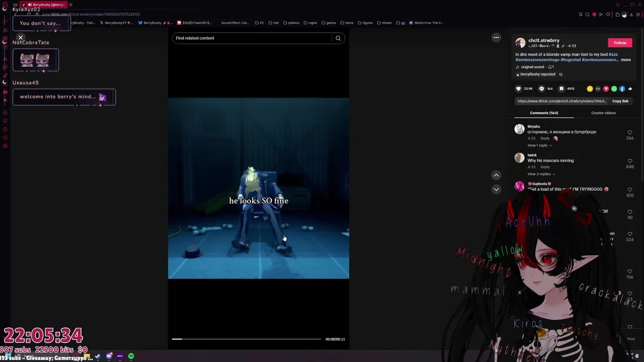Screen dimensions: 644x362
Task: Open the hair bookmarks folder
Action: tap(274, 23)
